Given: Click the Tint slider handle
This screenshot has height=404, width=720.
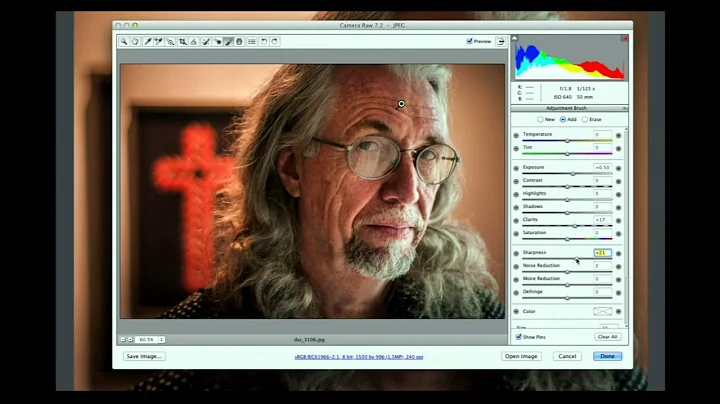Looking at the screenshot, I should pyautogui.click(x=568, y=154).
